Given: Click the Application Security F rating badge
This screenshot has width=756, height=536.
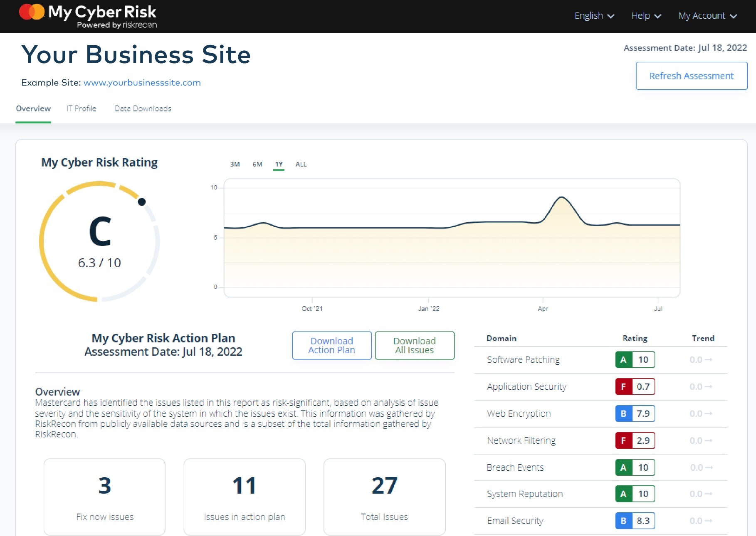Looking at the screenshot, I should pos(635,386).
